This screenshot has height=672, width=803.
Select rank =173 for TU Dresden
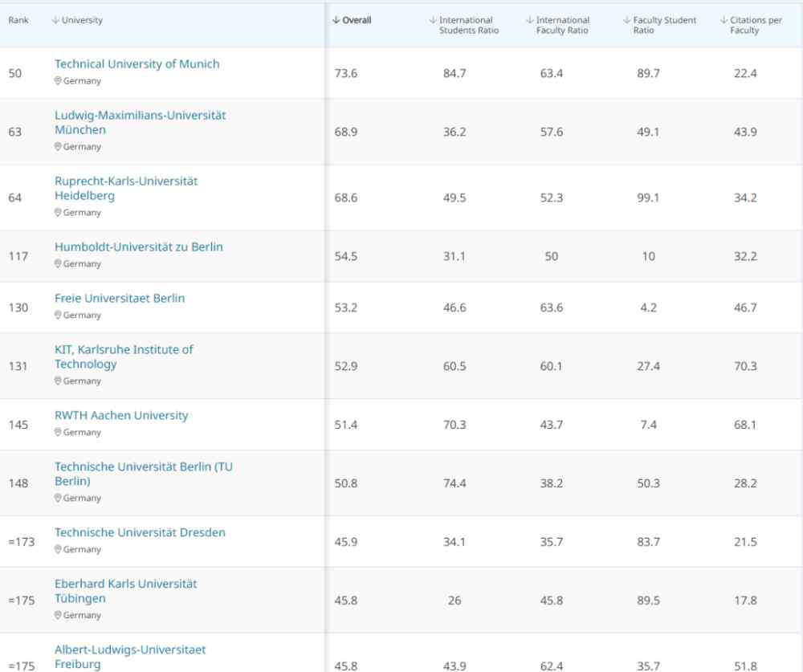[22, 542]
